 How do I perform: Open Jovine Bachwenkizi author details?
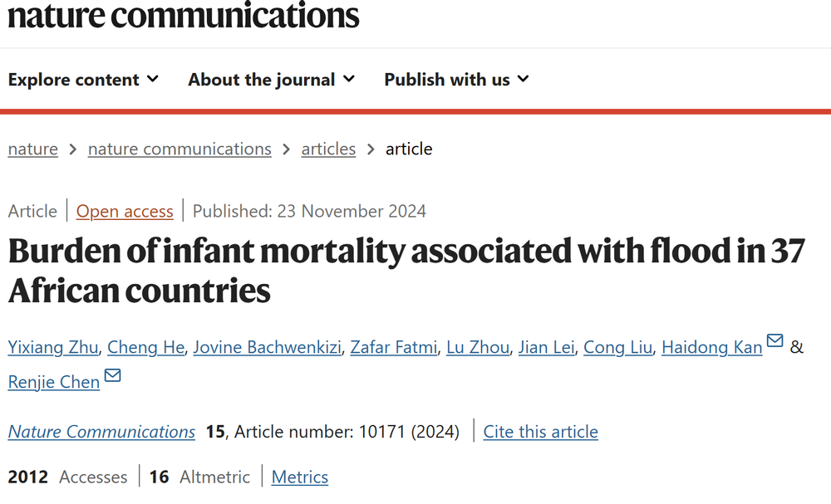tap(267, 347)
